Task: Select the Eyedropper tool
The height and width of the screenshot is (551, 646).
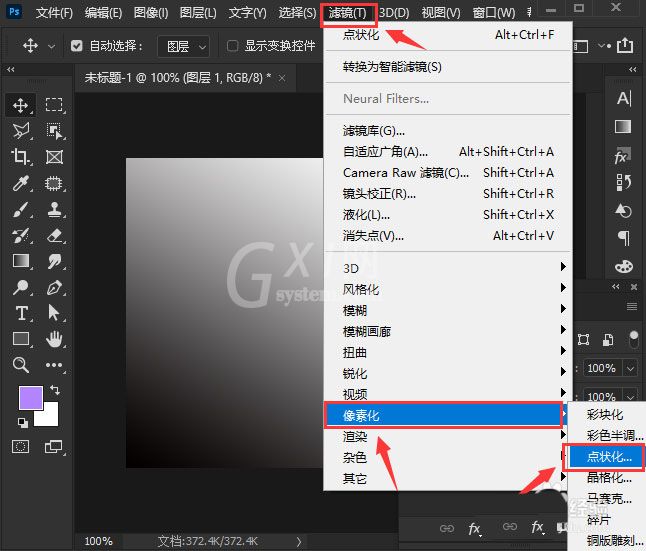Action: [21, 183]
